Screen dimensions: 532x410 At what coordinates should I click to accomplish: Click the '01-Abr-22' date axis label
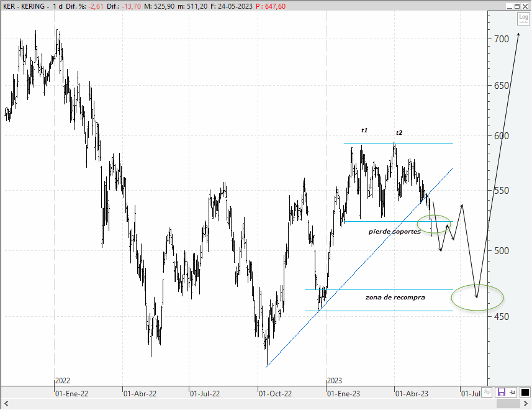coord(140,394)
